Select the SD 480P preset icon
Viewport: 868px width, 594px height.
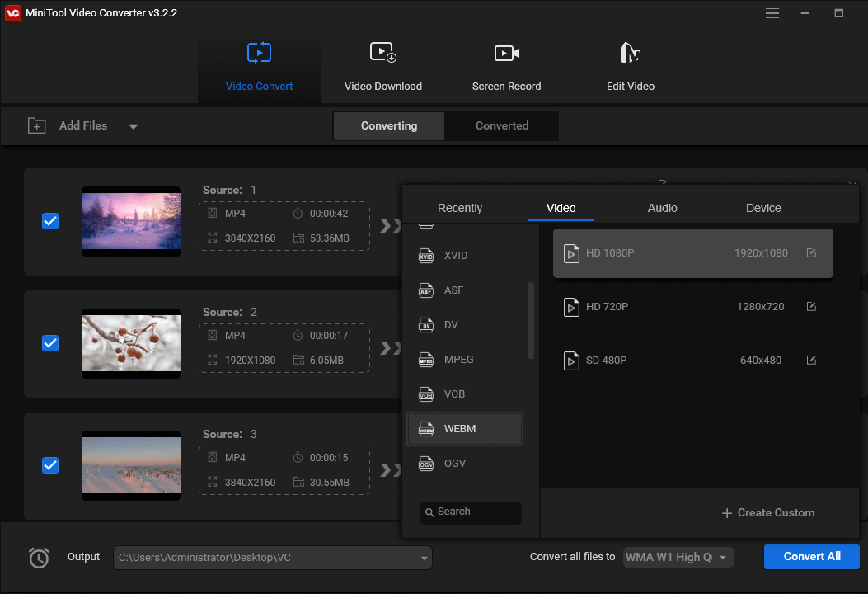coord(571,361)
